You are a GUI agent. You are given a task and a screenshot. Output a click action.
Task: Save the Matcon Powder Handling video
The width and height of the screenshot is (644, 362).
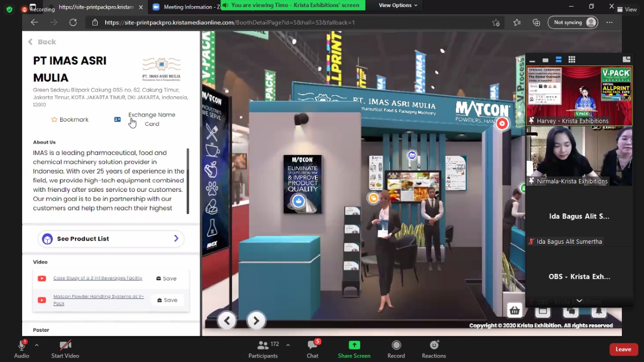[x=167, y=300]
